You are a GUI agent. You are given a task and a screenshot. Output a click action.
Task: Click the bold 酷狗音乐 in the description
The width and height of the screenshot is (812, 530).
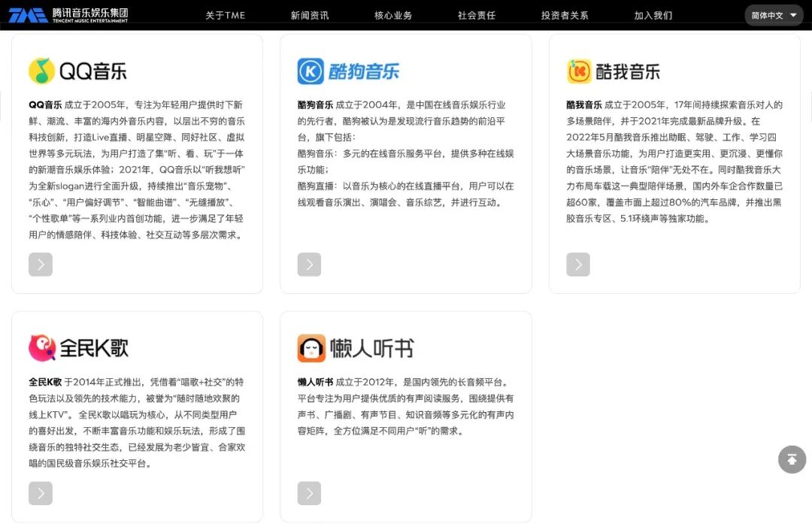tap(315, 105)
